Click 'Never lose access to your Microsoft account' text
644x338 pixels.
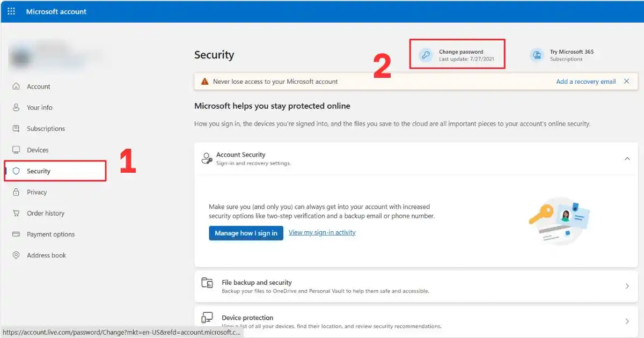click(275, 82)
